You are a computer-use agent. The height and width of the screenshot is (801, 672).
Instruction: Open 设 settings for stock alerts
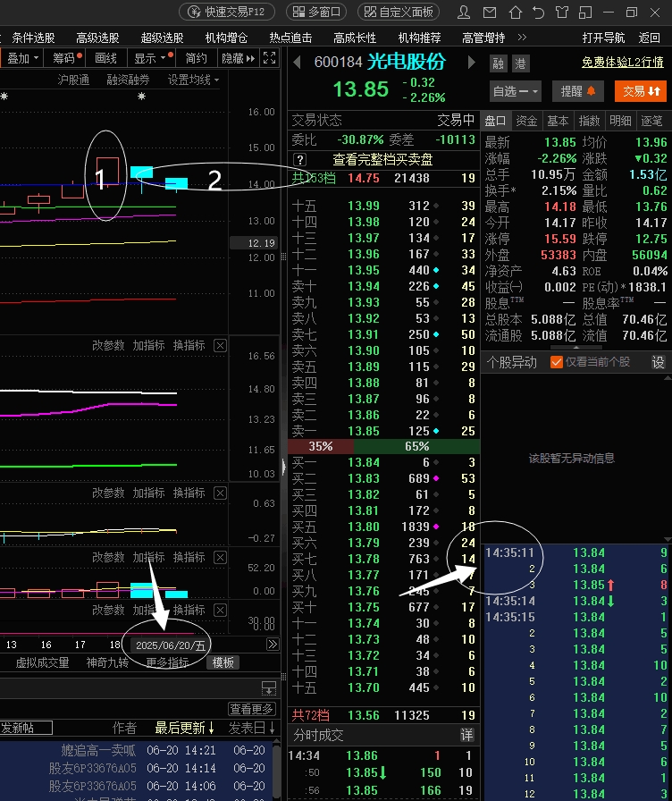click(x=659, y=362)
